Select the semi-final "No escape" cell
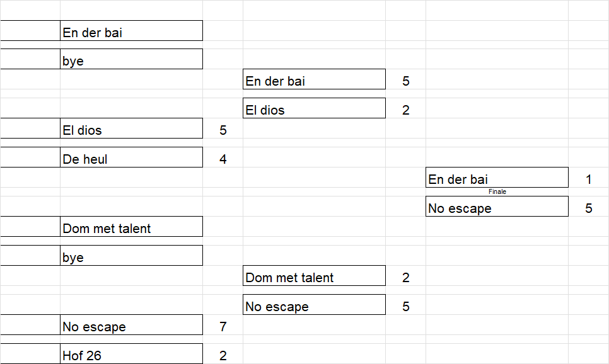This screenshot has height=364, width=609. [x=314, y=304]
